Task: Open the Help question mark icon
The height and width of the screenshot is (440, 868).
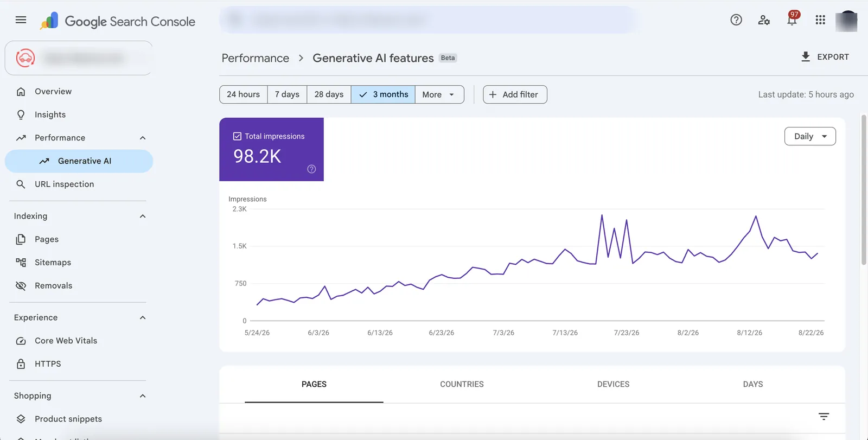Action: tap(736, 20)
